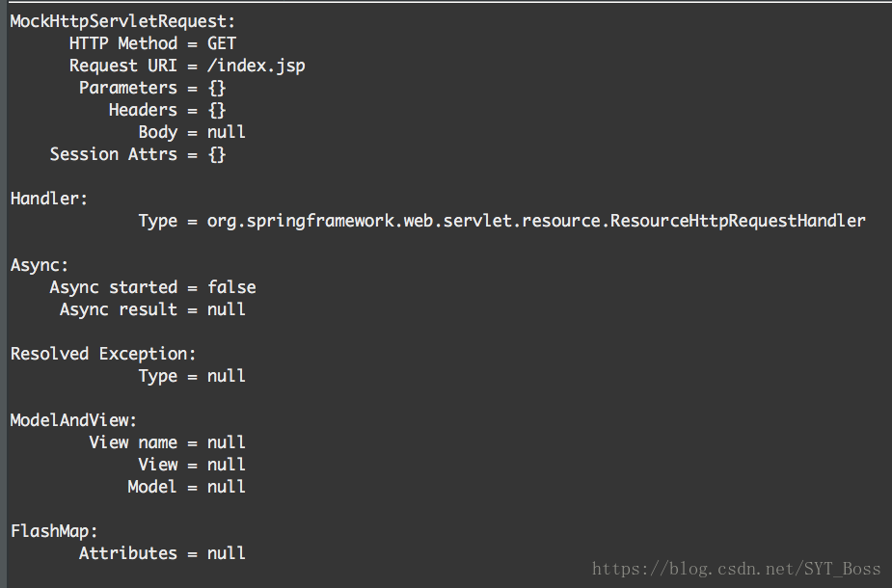
Task: Click the Async result null value
Action: (227, 309)
